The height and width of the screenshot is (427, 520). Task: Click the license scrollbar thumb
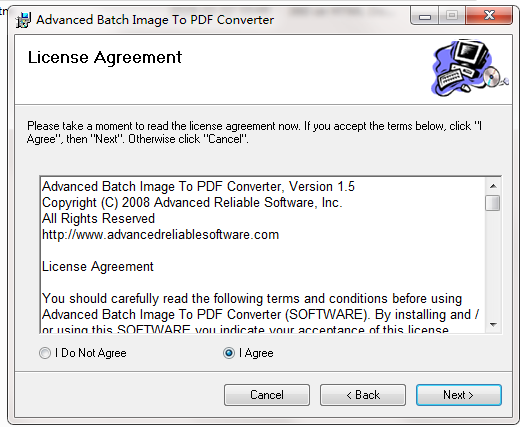(x=493, y=203)
